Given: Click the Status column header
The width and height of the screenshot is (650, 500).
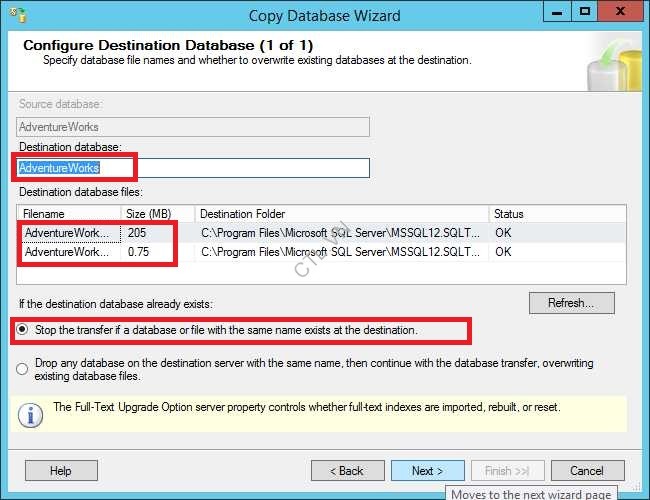Looking at the screenshot, I should tap(555, 214).
